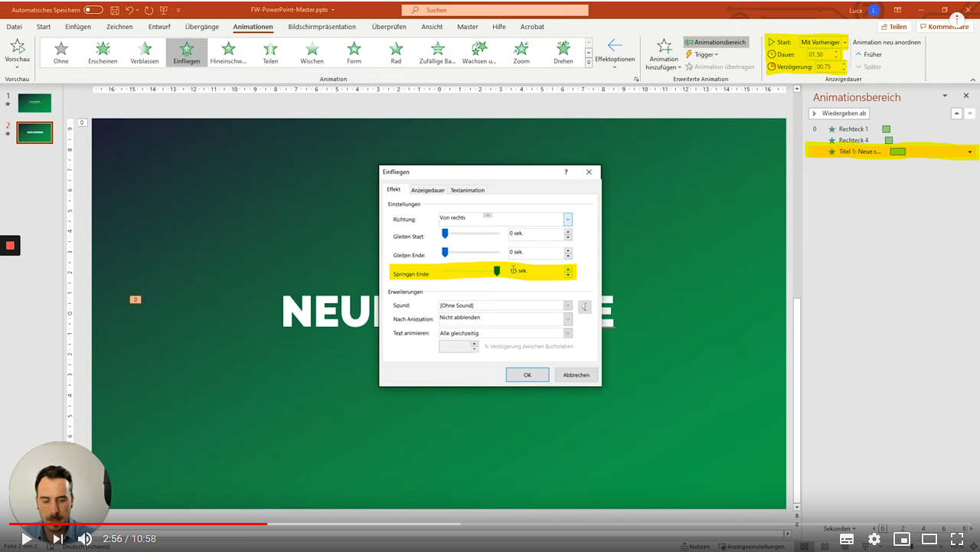
Task: Click the undo icon
Action: coord(129,10)
